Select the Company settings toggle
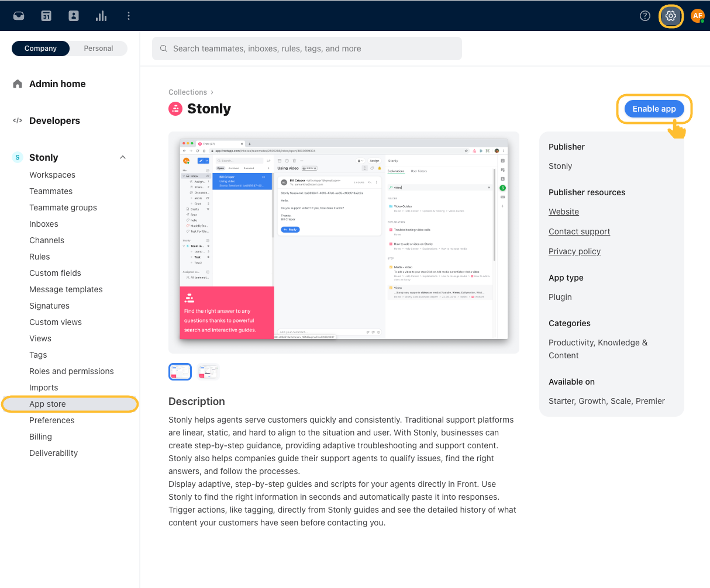 [x=40, y=49]
